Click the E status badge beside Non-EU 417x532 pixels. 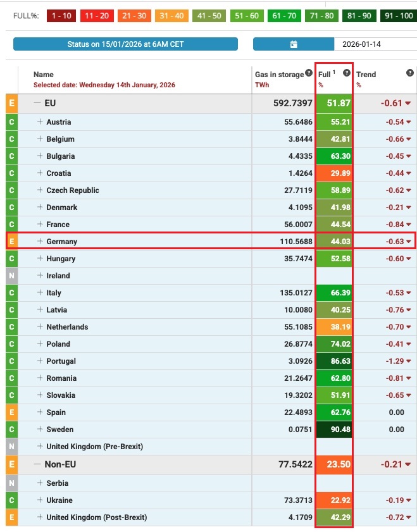tap(12, 464)
